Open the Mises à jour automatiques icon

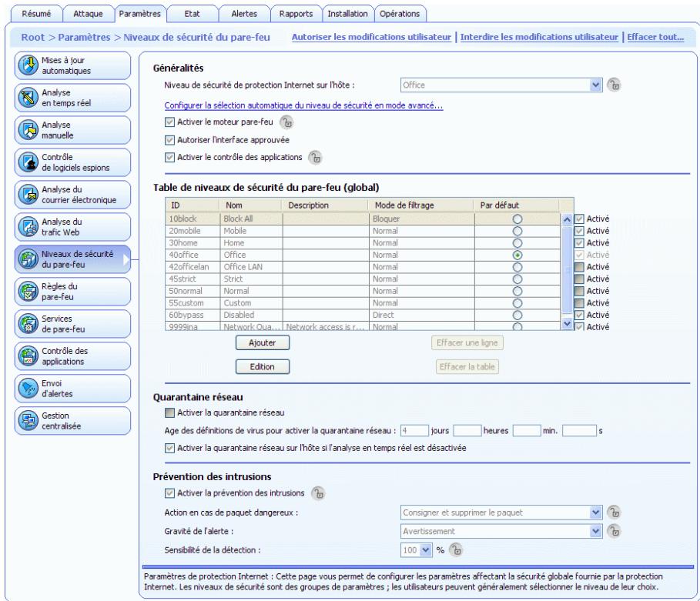point(28,65)
